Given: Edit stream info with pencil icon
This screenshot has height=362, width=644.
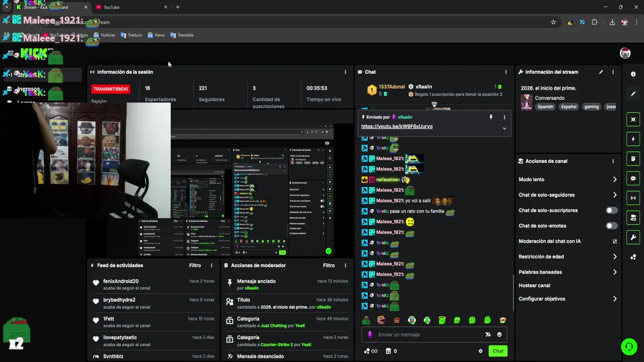Looking at the screenshot, I should point(601,72).
